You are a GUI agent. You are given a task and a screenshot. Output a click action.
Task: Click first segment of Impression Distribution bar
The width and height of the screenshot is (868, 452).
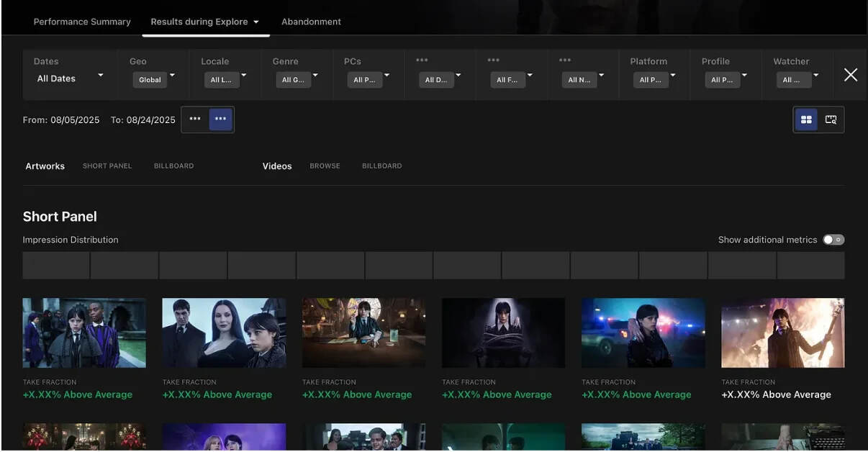pos(56,266)
